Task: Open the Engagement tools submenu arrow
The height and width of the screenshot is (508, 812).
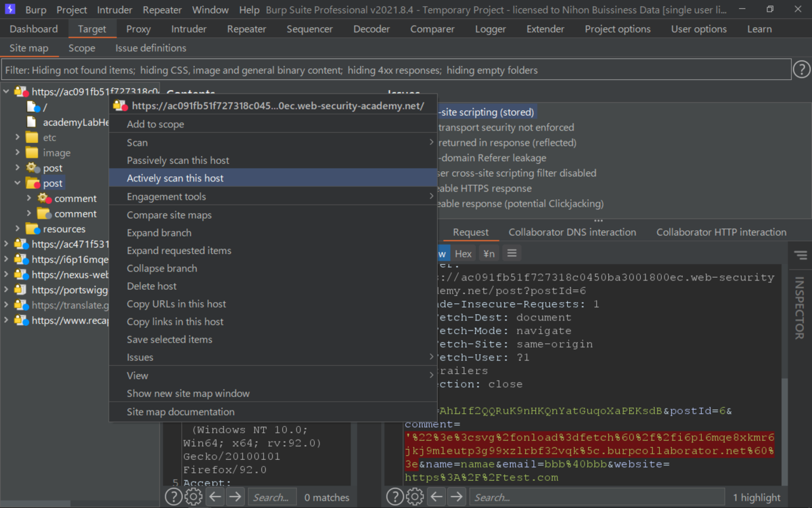Action: click(431, 196)
